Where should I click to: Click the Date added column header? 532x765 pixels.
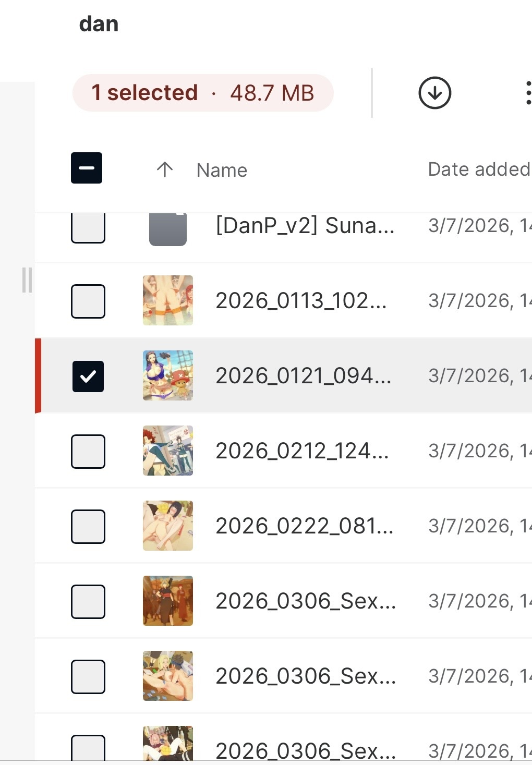click(477, 169)
